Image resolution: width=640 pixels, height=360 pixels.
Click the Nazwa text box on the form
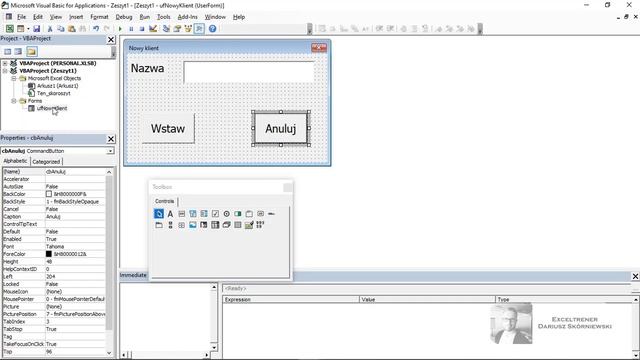point(249,72)
